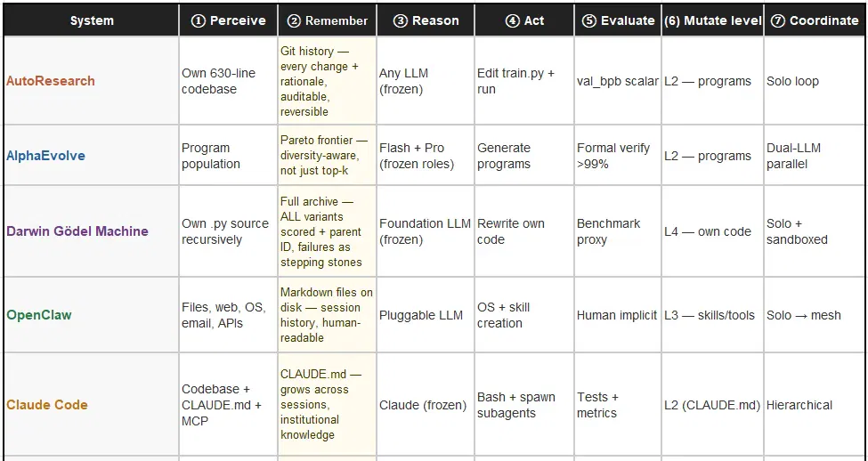
Task: Click the Solo → mesh cell
Action: point(815,315)
